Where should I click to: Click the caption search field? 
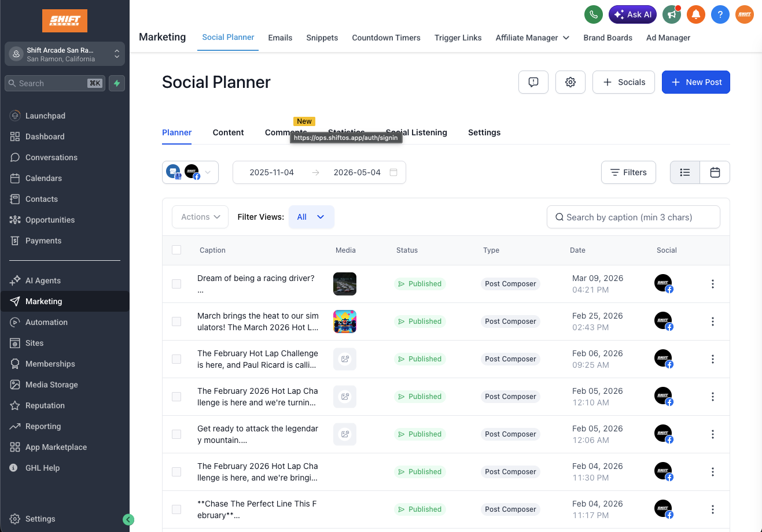[x=633, y=217]
